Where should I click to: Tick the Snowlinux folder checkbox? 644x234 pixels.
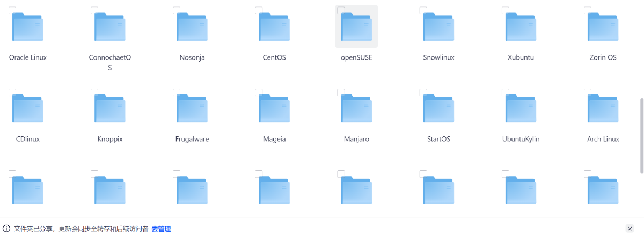tap(423, 10)
